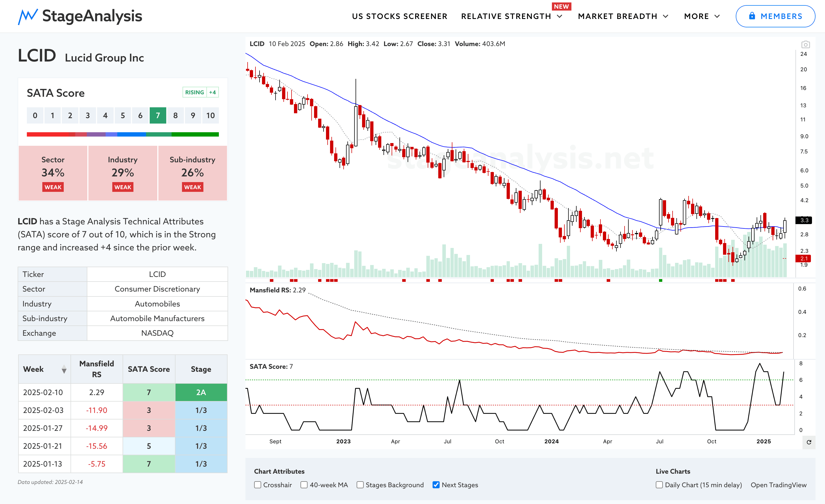
Task: Click the green stage marker below volume
Action: click(661, 280)
